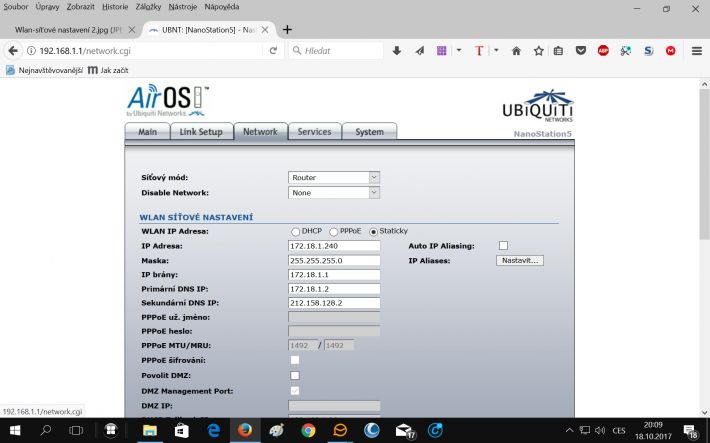The height and width of the screenshot is (443, 710).
Task: Open the Síťový mód Router dropdown
Action: 334,178
